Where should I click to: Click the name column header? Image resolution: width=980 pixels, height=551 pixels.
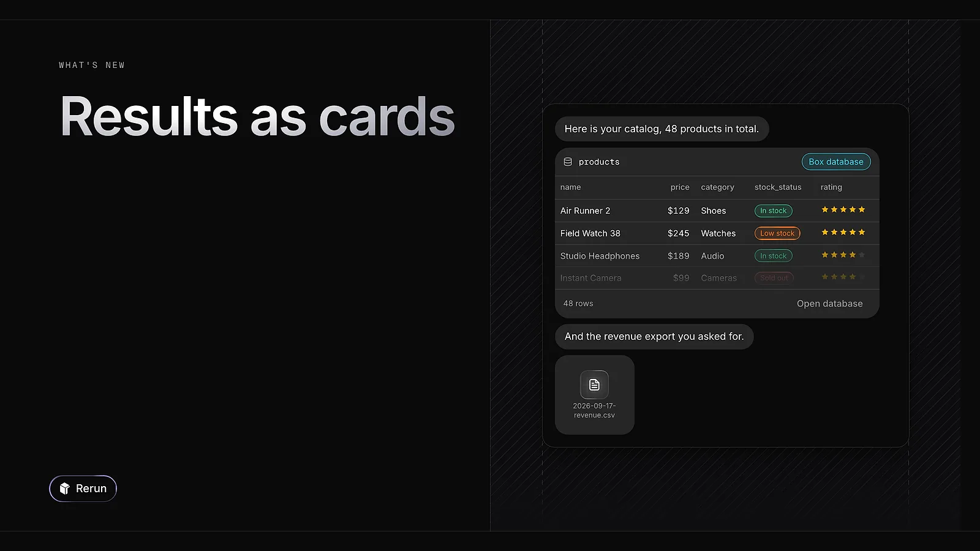click(570, 187)
